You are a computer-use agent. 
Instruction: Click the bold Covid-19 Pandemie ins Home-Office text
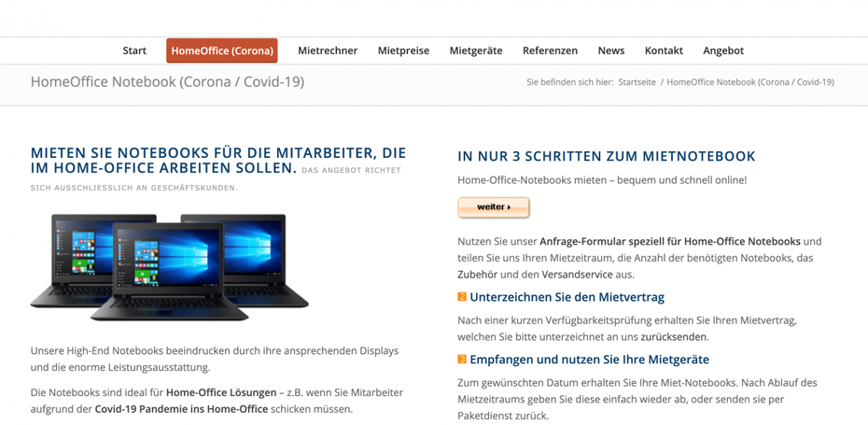pyautogui.click(x=182, y=409)
